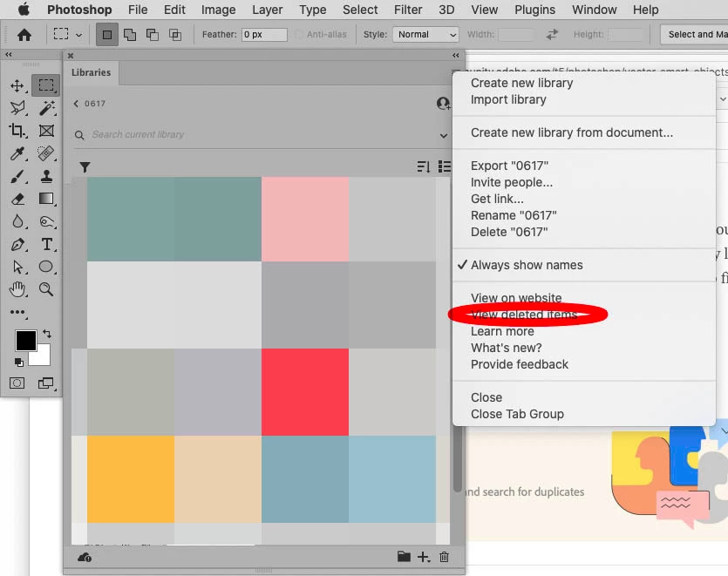
Task: Open the Style dropdown showing Normal
Action: coord(425,34)
